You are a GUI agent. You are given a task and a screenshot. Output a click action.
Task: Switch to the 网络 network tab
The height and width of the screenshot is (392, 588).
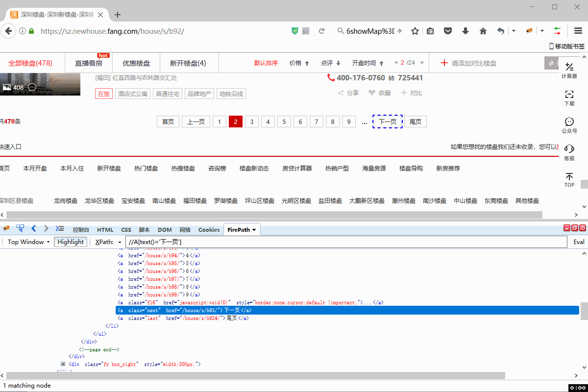click(185, 230)
